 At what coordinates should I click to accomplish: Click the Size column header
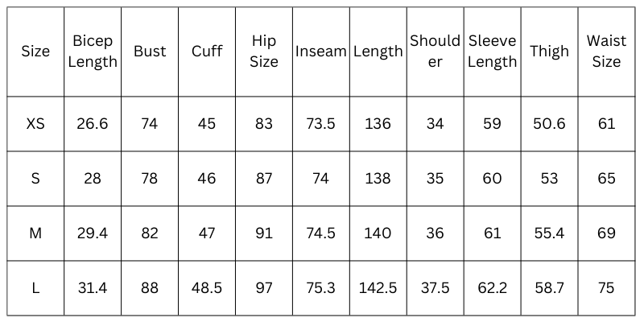[x=35, y=52]
